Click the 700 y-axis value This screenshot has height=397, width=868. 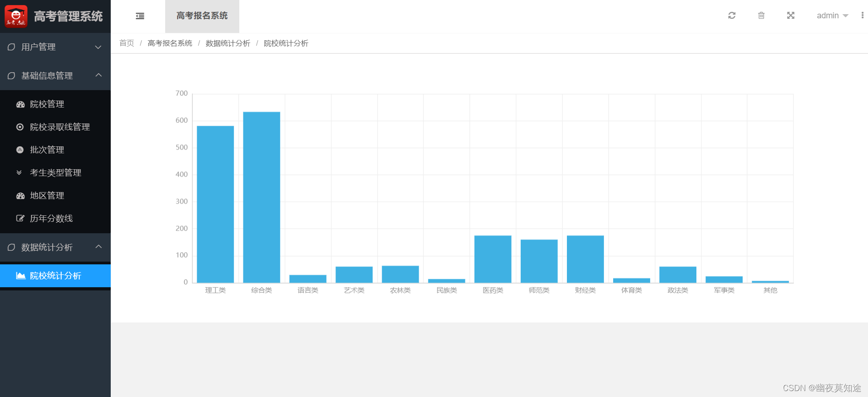[x=182, y=93]
